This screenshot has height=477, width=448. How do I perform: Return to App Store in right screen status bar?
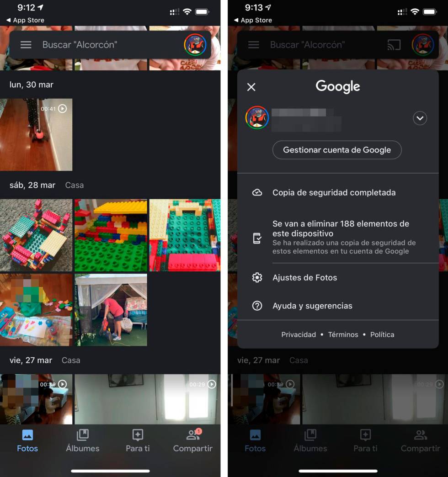(x=253, y=20)
